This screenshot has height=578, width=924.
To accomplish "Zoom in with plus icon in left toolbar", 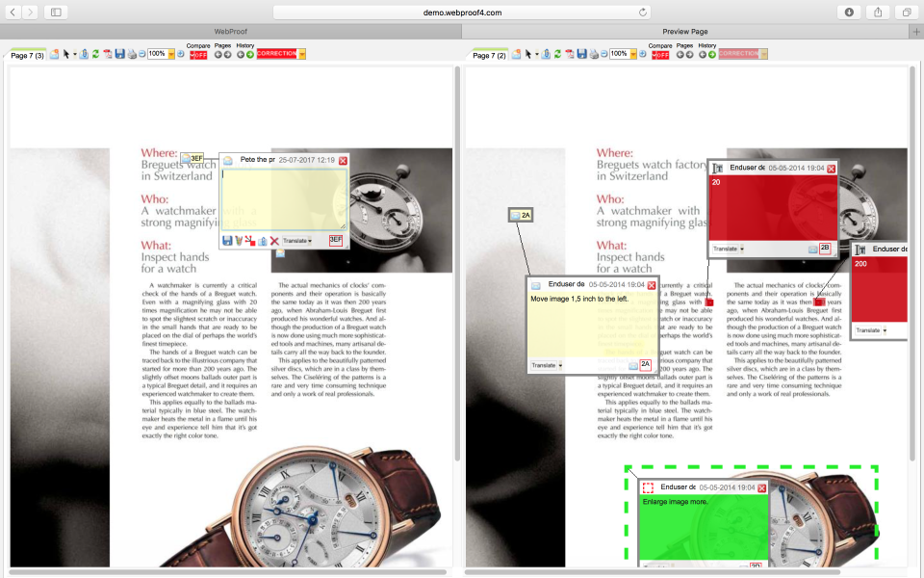I will click(x=181, y=54).
